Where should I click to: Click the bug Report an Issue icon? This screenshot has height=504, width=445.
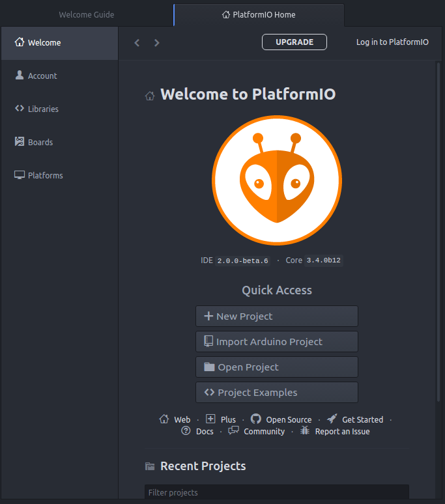(305, 430)
